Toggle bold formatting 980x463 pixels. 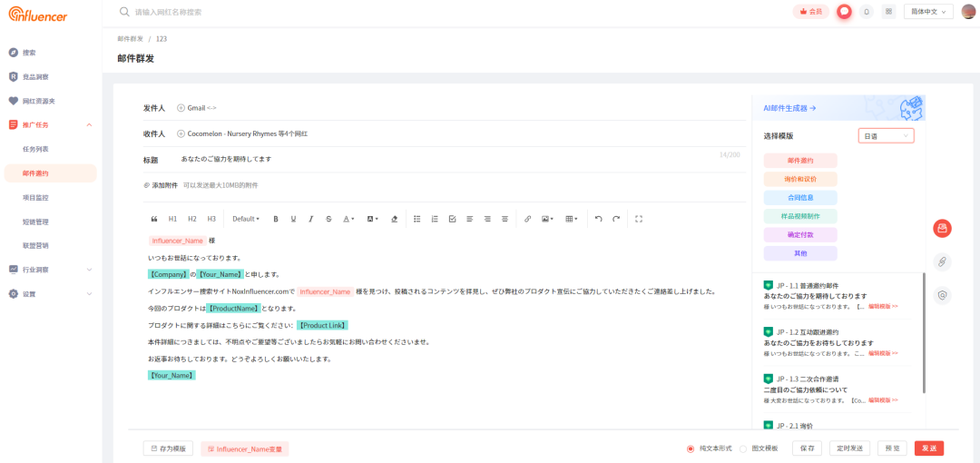pyautogui.click(x=276, y=219)
